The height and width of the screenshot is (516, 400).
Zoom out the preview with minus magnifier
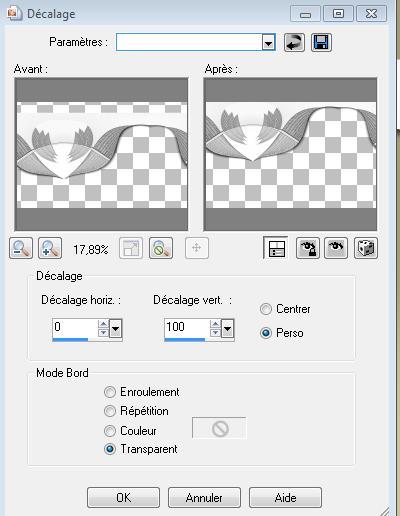coord(21,248)
